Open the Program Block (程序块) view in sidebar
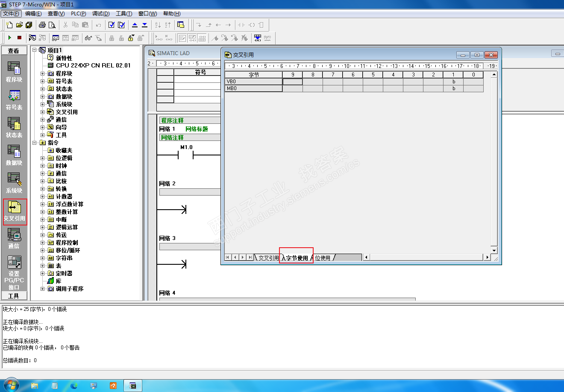Viewport: 564px width, 392px height. [14, 71]
